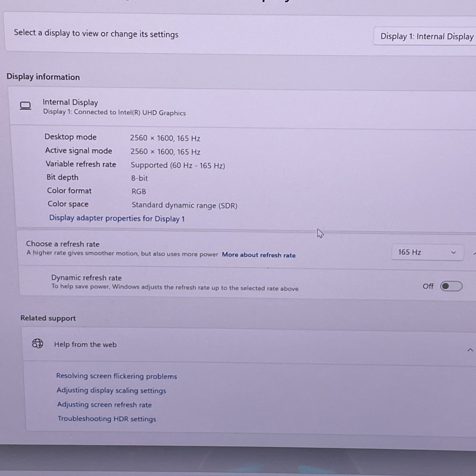
Task: Toggle the Dynamic refresh rate switch
Action: 451,286
